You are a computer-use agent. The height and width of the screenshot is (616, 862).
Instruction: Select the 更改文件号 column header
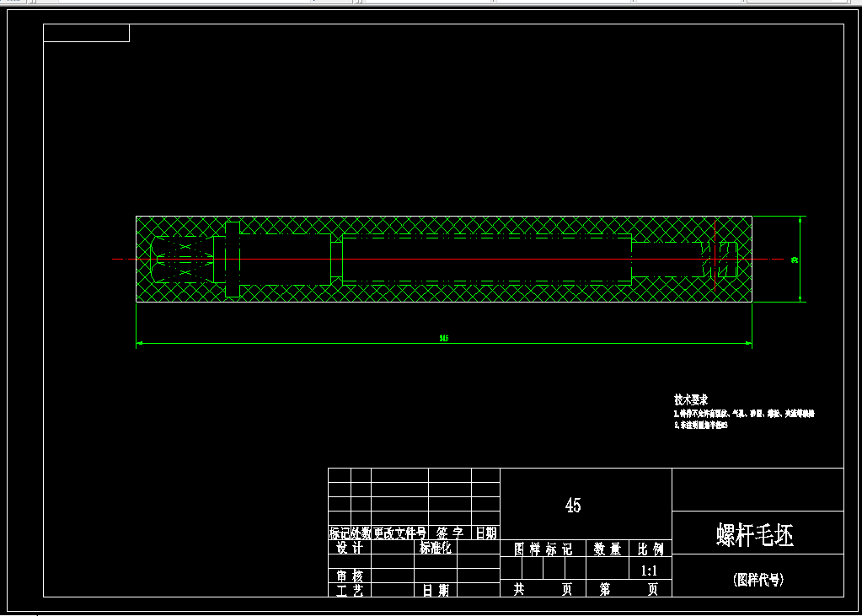pyautogui.click(x=399, y=533)
